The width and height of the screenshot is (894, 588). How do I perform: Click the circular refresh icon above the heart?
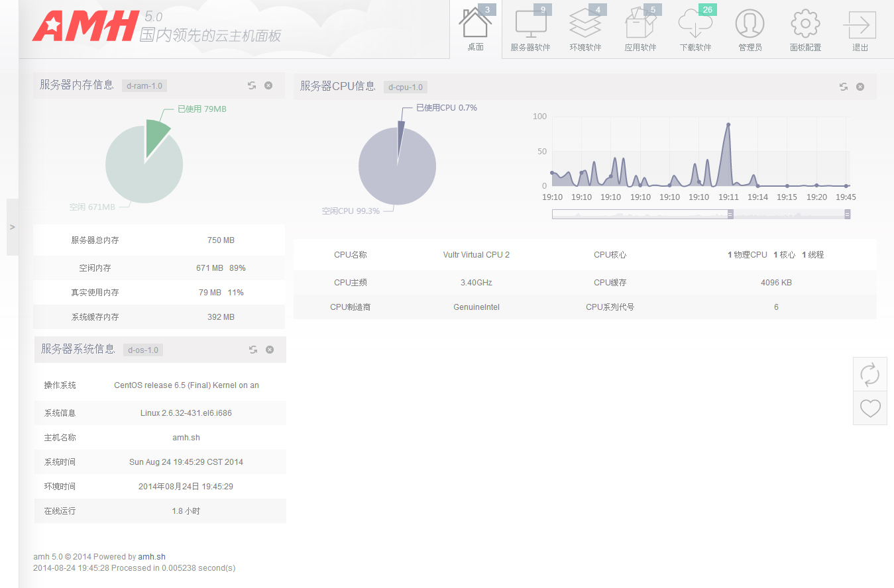click(869, 373)
